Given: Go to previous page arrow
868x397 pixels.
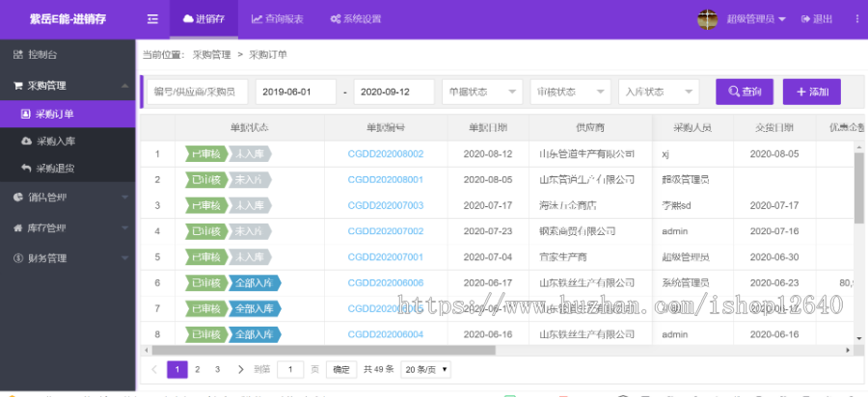Looking at the screenshot, I should tap(154, 369).
